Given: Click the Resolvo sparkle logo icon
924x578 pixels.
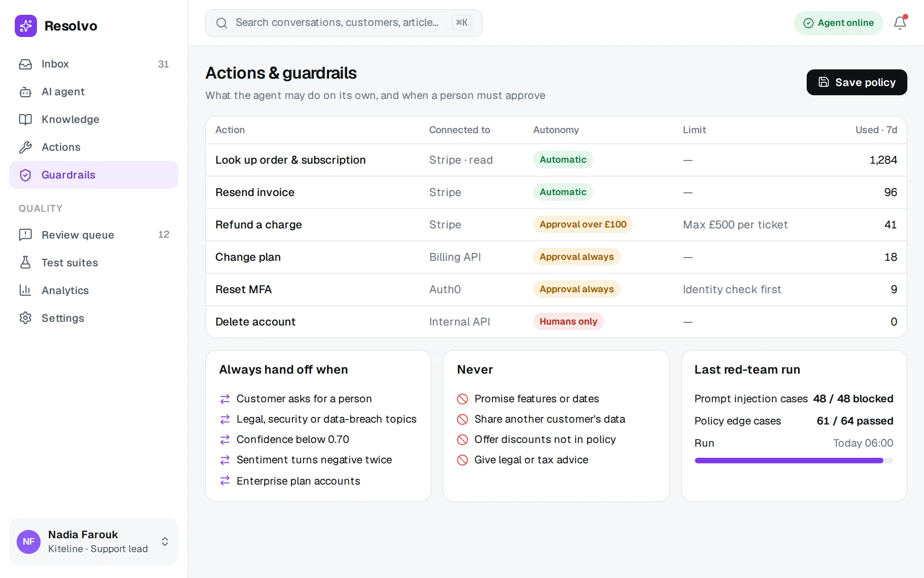Looking at the screenshot, I should (26, 26).
